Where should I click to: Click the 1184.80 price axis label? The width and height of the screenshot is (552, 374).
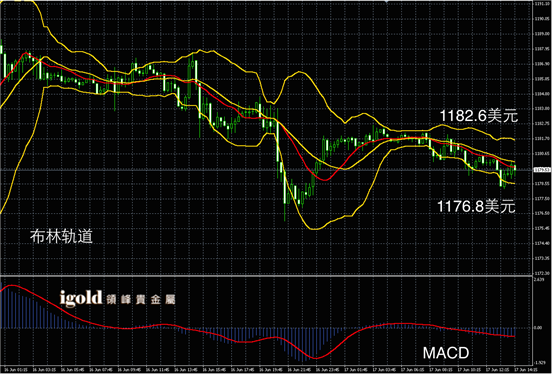(x=542, y=94)
